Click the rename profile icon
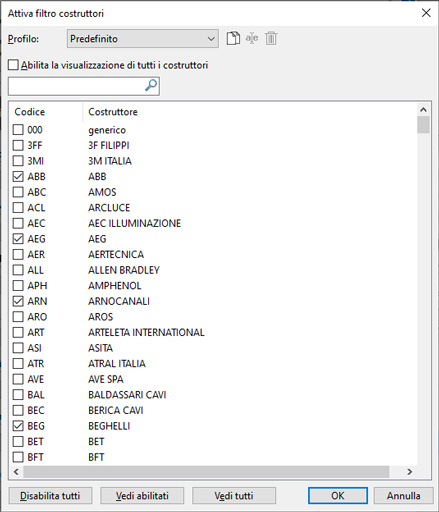The height and width of the screenshot is (512, 439). pyautogui.click(x=252, y=38)
